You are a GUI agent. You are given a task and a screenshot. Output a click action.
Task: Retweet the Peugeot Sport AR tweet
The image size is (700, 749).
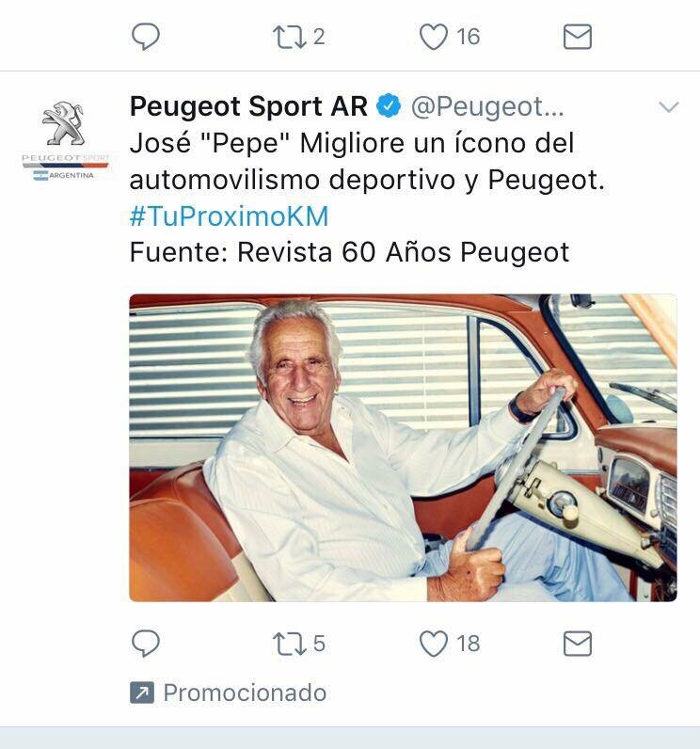[290, 644]
